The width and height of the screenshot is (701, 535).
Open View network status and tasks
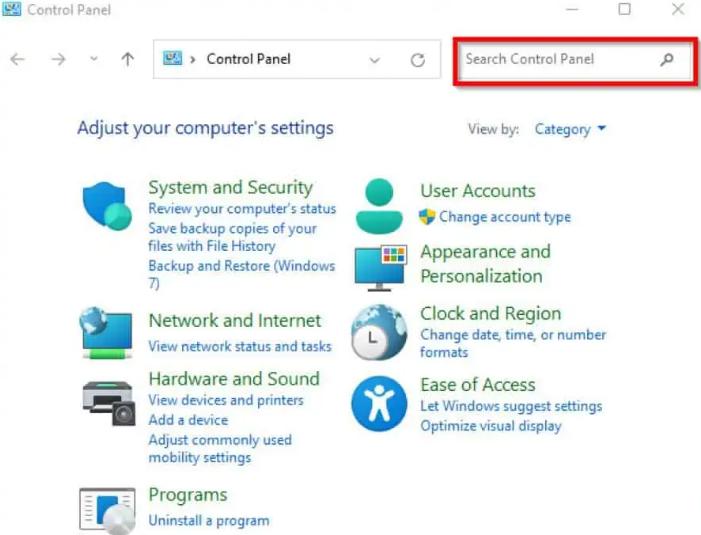click(240, 346)
